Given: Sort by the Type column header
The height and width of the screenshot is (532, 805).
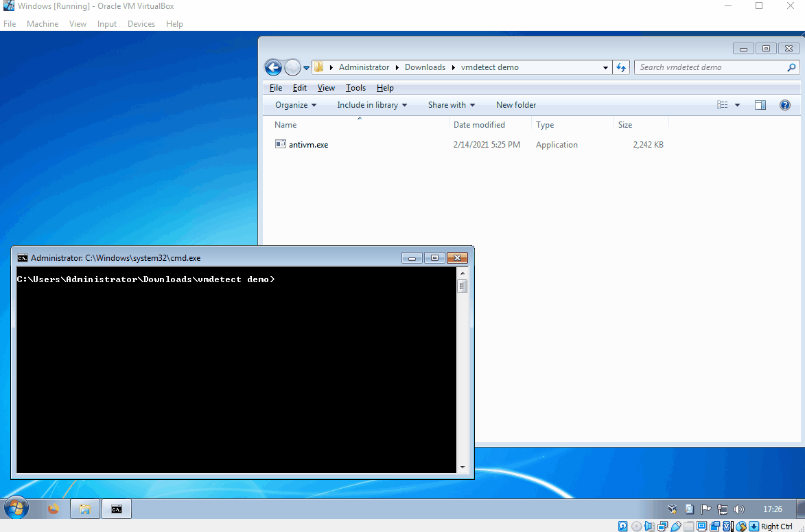Looking at the screenshot, I should pos(572,125).
